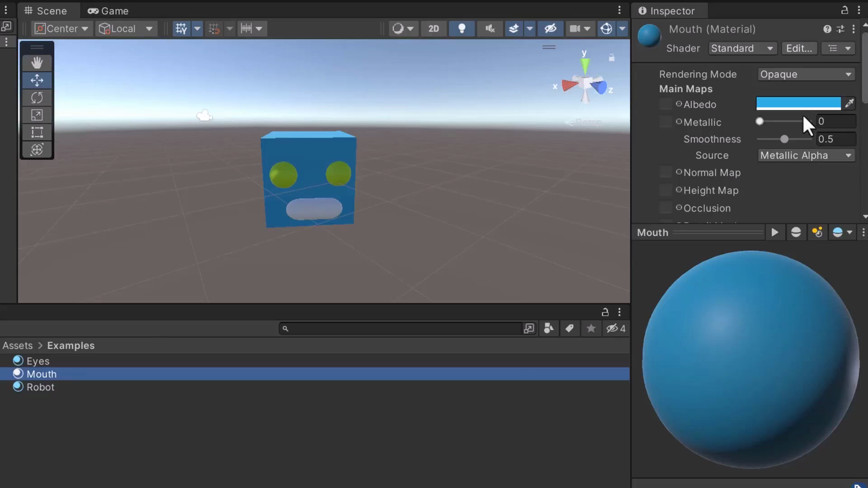Select the Hand (pan) tool

(37, 62)
